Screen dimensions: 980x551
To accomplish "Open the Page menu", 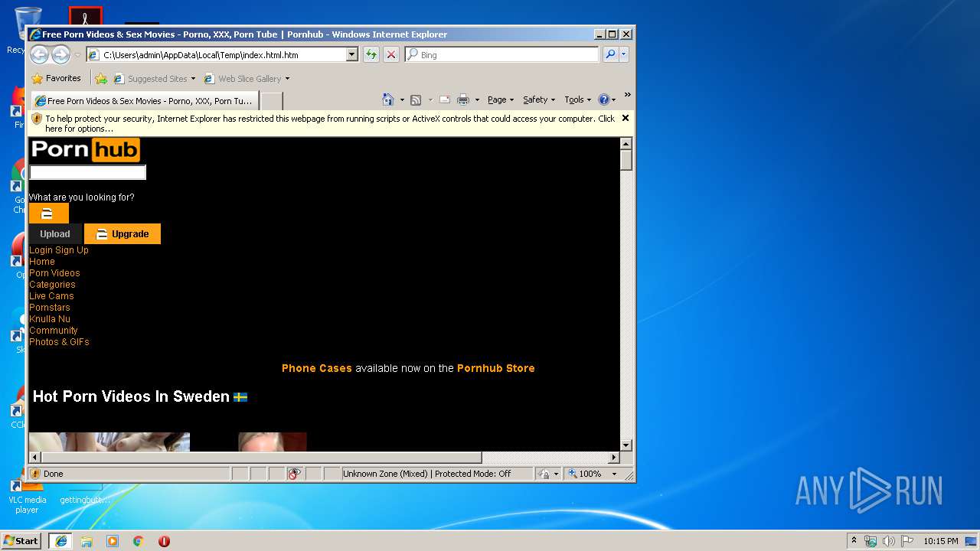I will coord(500,99).
